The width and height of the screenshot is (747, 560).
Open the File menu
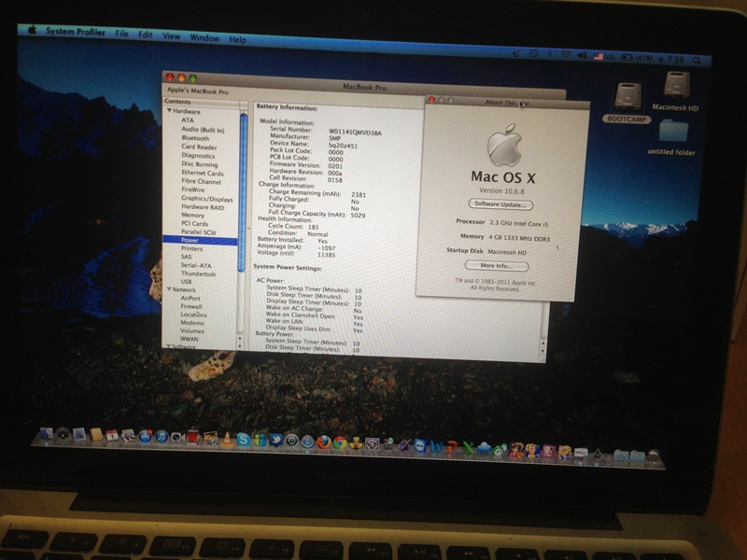121,34
